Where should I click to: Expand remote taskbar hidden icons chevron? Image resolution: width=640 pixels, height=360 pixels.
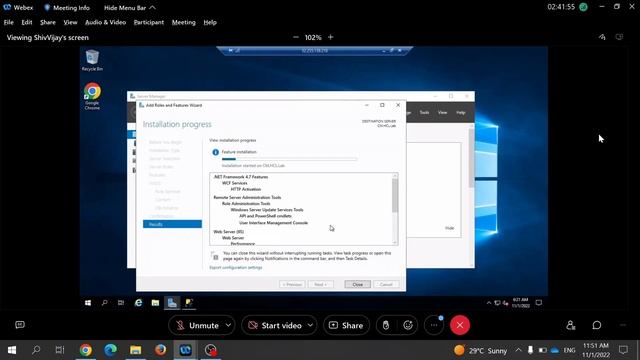[x=489, y=303]
